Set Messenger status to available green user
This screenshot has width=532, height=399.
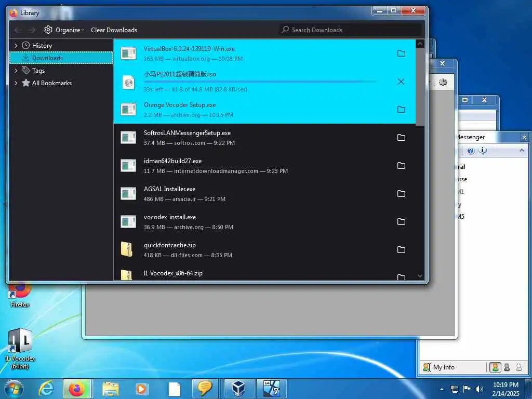pyautogui.click(x=495, y=367)
